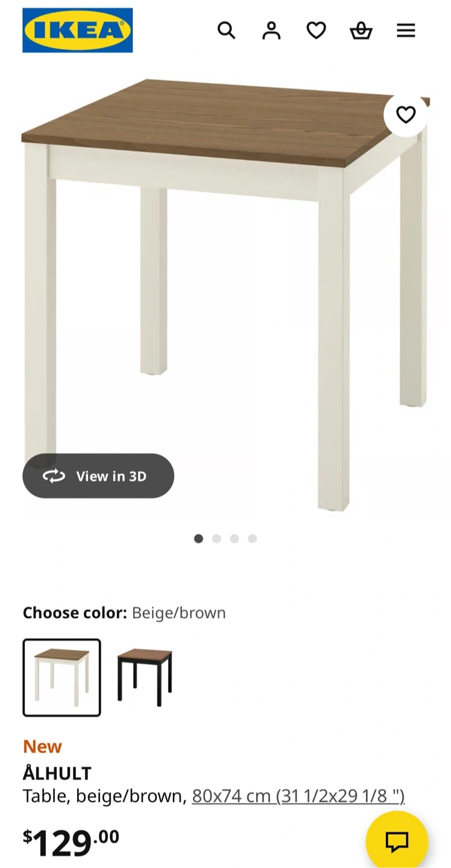This screenshot has width=451, height=868.
Task: Click the main table product image
Action: (225, 289)
